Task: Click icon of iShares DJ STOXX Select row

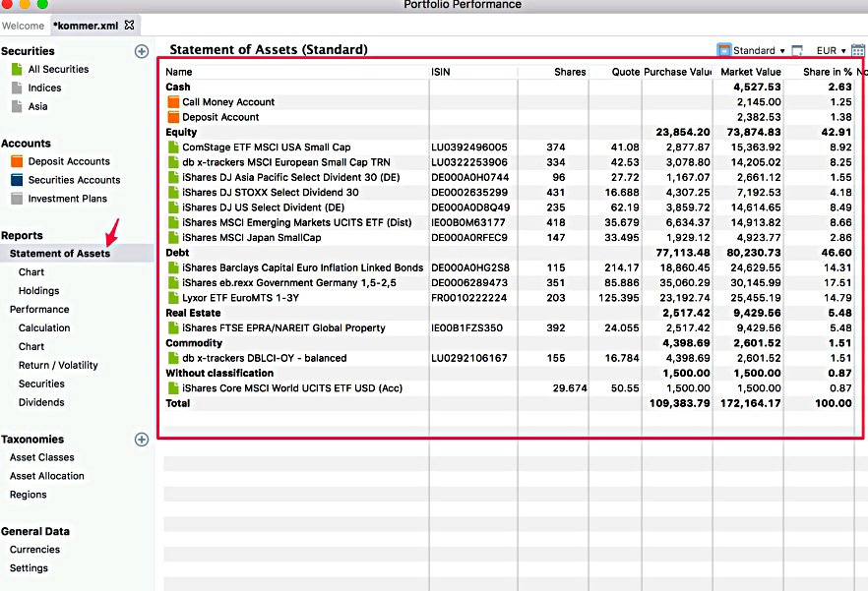Action: tap(173, 192)
